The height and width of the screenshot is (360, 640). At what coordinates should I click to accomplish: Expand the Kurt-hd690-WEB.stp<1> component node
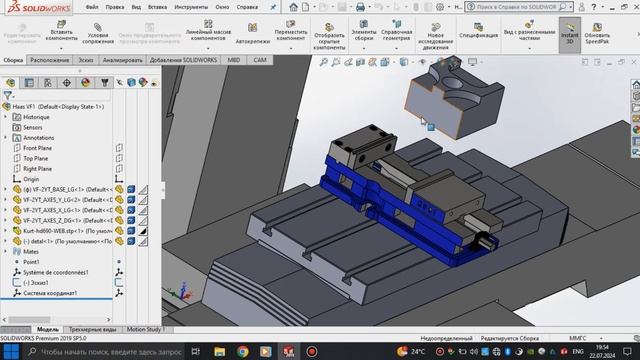[5, 231]
